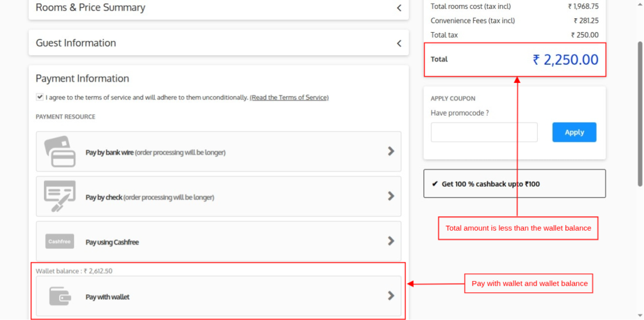The width and height of the screenshot is (644, 320).
Task: Select the Pay by check text
Action: coord(104,197)
